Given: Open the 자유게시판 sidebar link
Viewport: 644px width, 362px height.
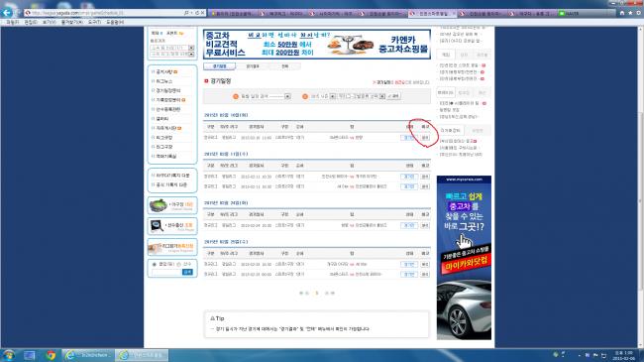Looking at the screenshot, I should coord(165,128).
